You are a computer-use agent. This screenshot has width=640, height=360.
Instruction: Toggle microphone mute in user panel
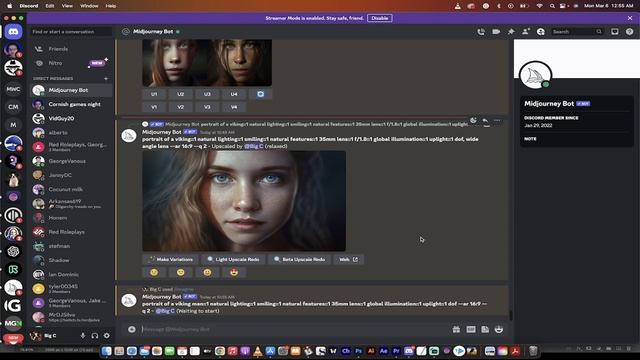83,336
